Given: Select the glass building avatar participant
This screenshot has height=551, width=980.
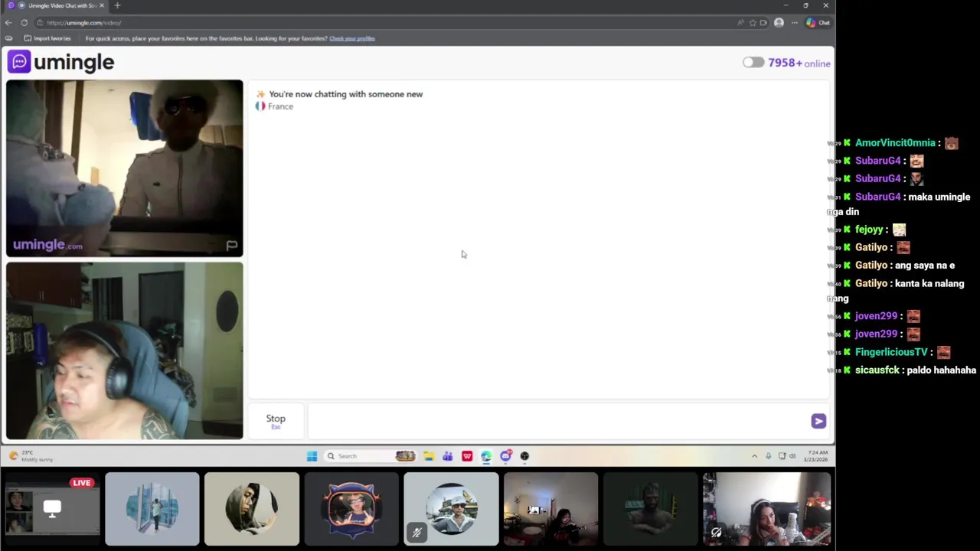Looking at the screenshot, I should point(152,509).
